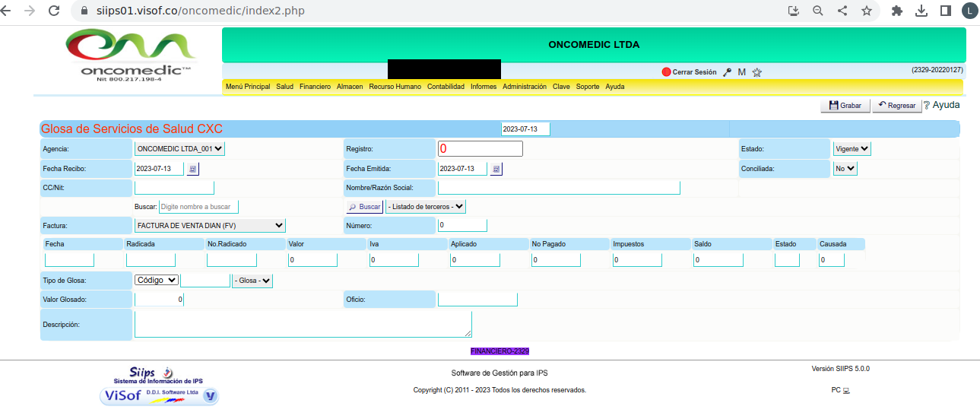The height and width of the screenshot is (419, 980).
Task: Open the Estado Vigente dropdown
Action: 852,149
